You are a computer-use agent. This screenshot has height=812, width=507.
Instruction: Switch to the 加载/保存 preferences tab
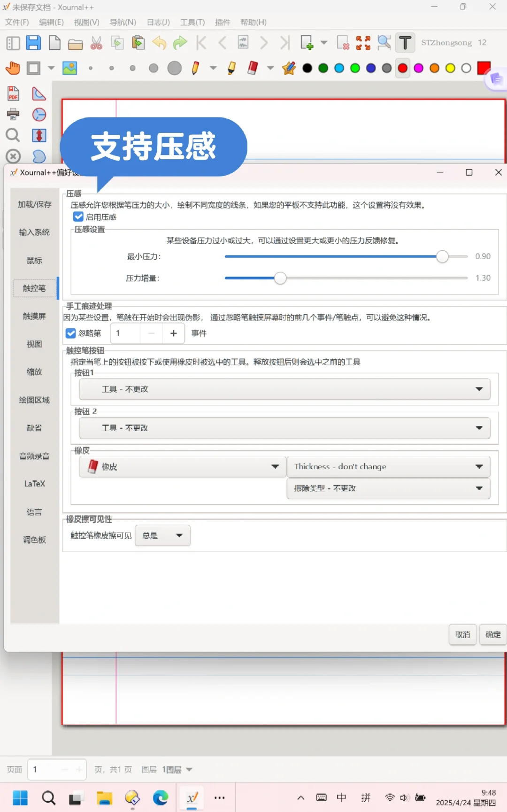(x=34, y=204)
